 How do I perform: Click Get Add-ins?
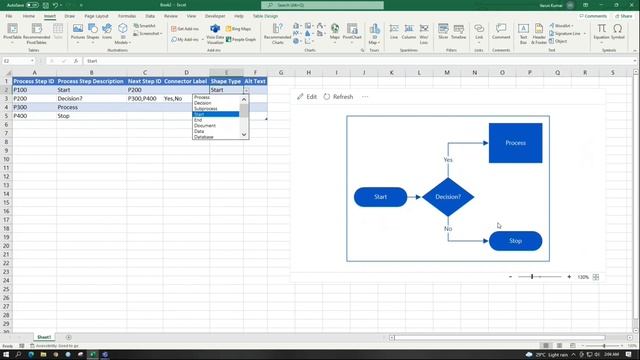coord(185,29)
